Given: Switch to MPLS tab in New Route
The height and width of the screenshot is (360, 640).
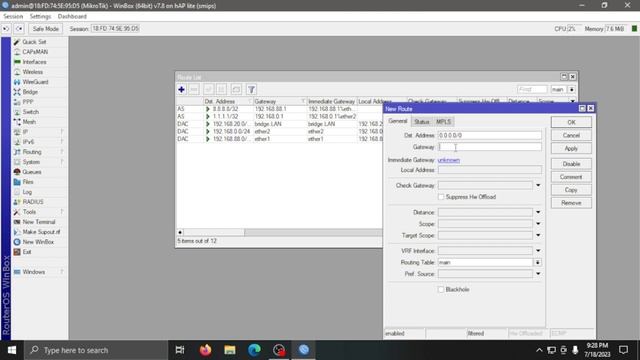Looking at the screenshot, I should (443, 122).
